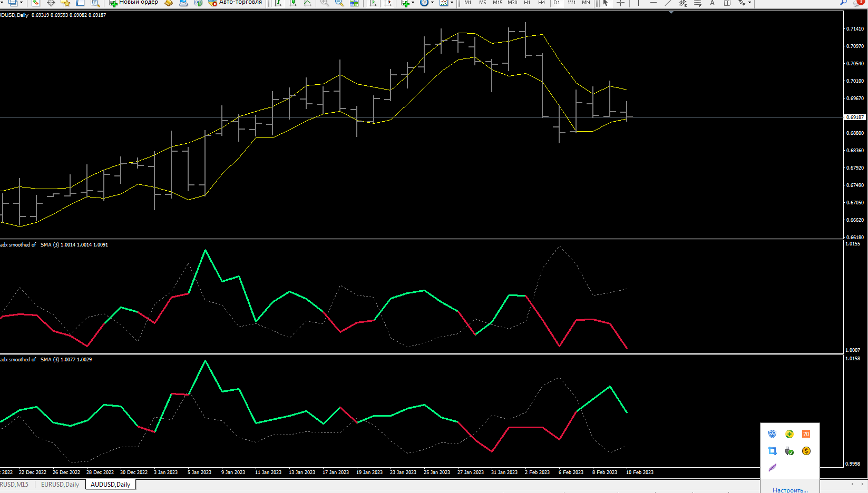This screenshot has height=493, width=868.
Task: Click the zoom in magnifier icon
Action: pos(325,3)
